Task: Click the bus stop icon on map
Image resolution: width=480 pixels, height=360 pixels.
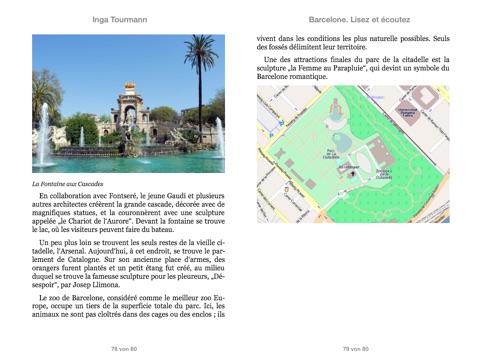Action: (x=282, y=123)
